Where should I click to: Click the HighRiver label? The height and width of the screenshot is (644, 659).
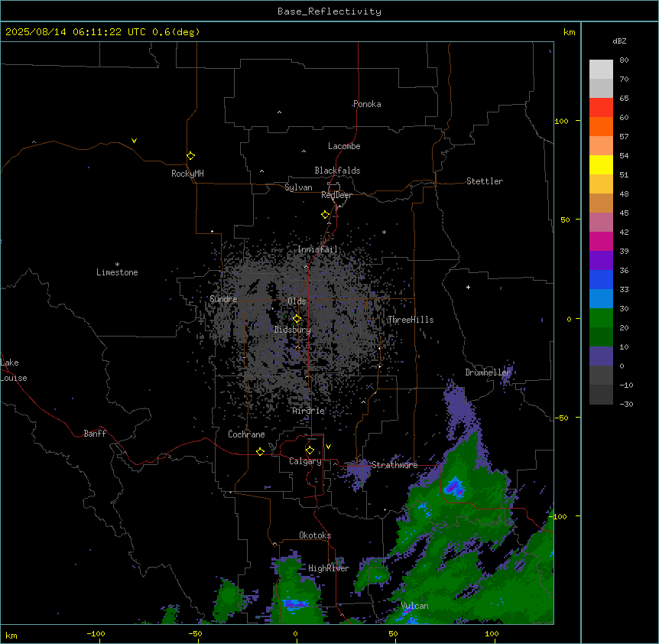[329, 568]
